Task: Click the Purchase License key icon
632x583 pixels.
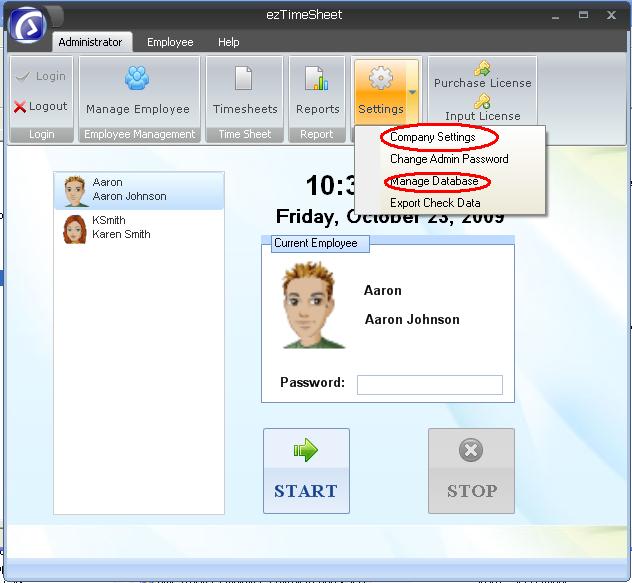Action: (482, 69)
